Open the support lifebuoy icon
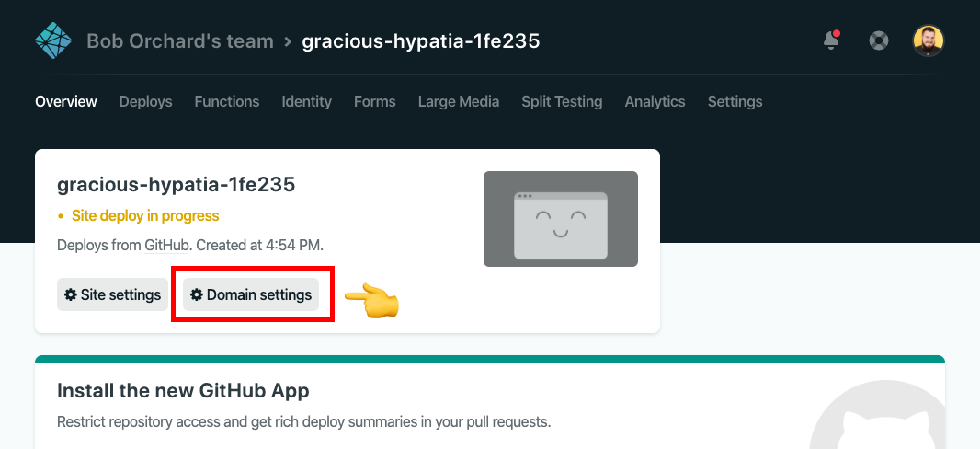 tap(879, 41)
